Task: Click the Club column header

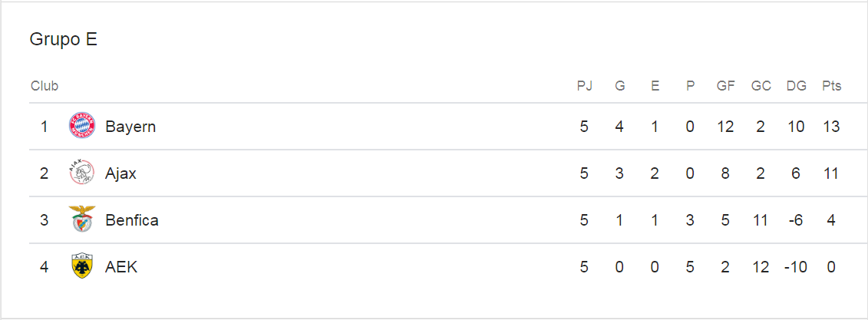Action: [45, 87]
